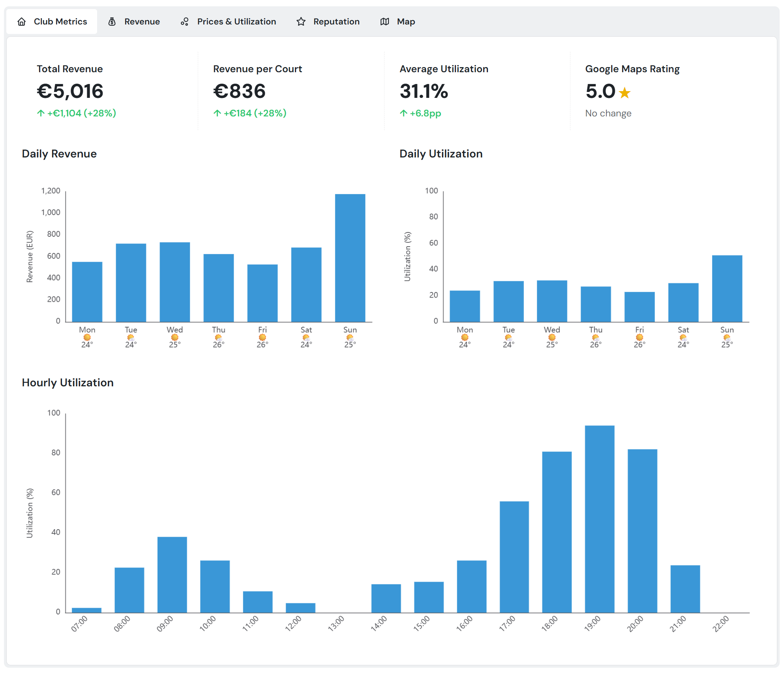Select the tallest Sunday bar in Daily Revenue
Image resolution: width=784 pixels, height=674 pixels.
(x=349, y=256)
